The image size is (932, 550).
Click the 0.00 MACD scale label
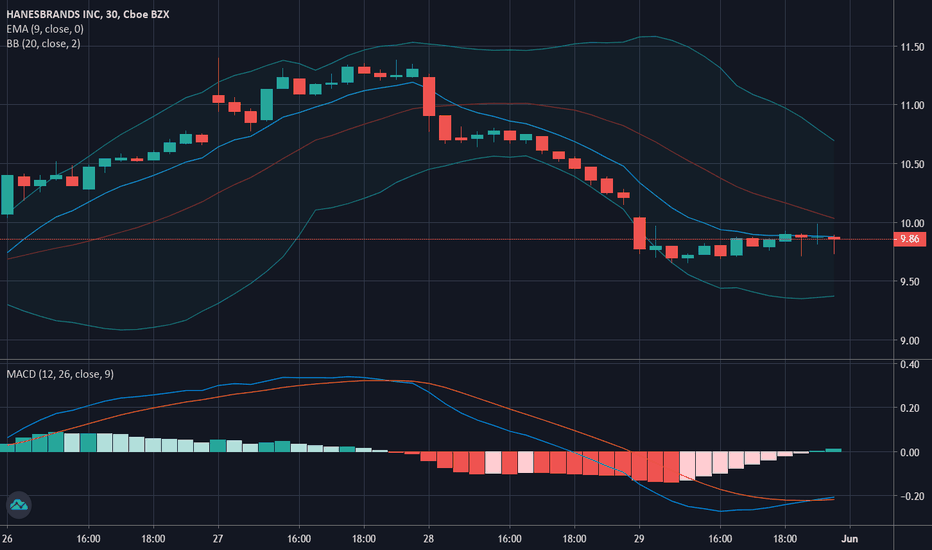tap(909, 452)
